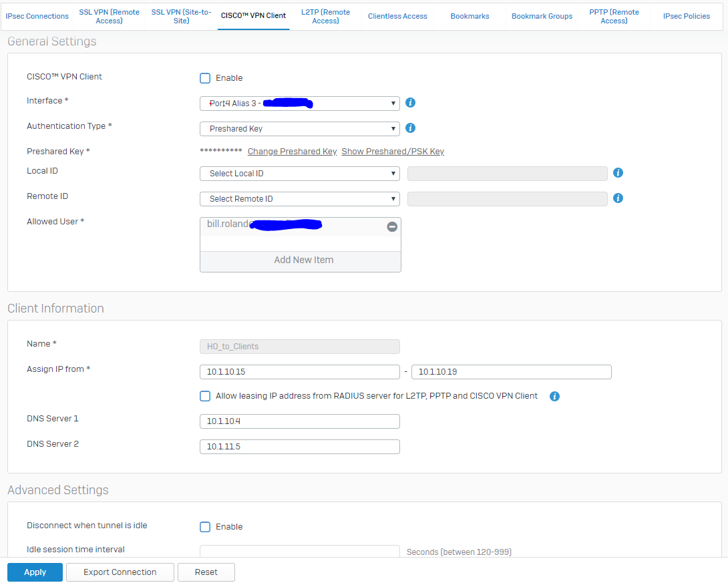The width and height of the screenshot is (728, 587).
Task: Open the Select Remote ID dropdown
Action: pyautogui.click(x=299, y=199)
